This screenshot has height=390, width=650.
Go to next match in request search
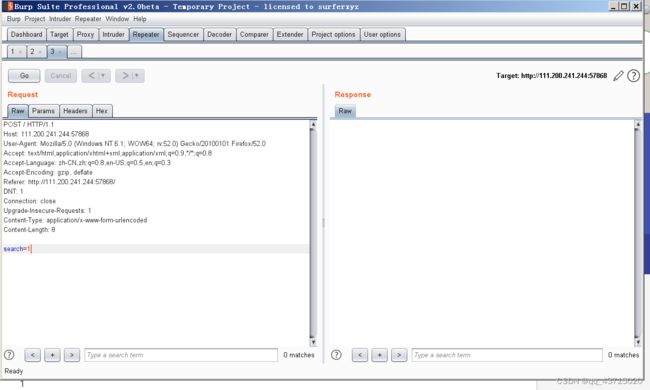(x=72, y=355)
